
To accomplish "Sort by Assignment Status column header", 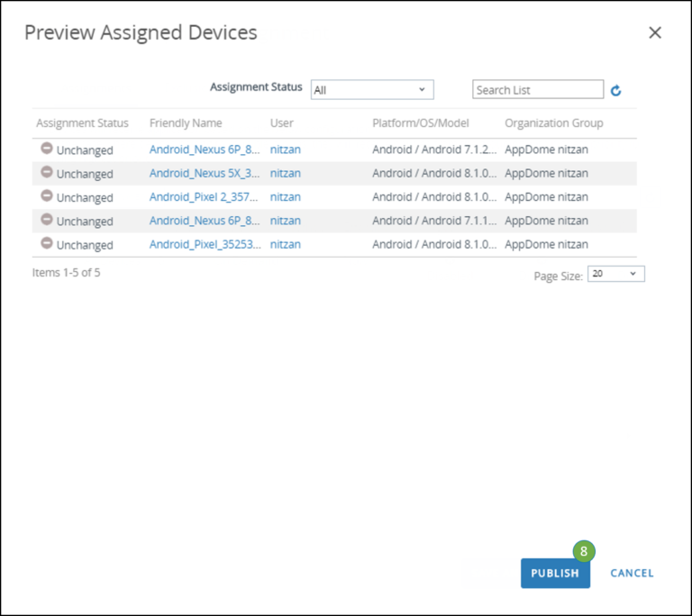I will click(82, 123).
